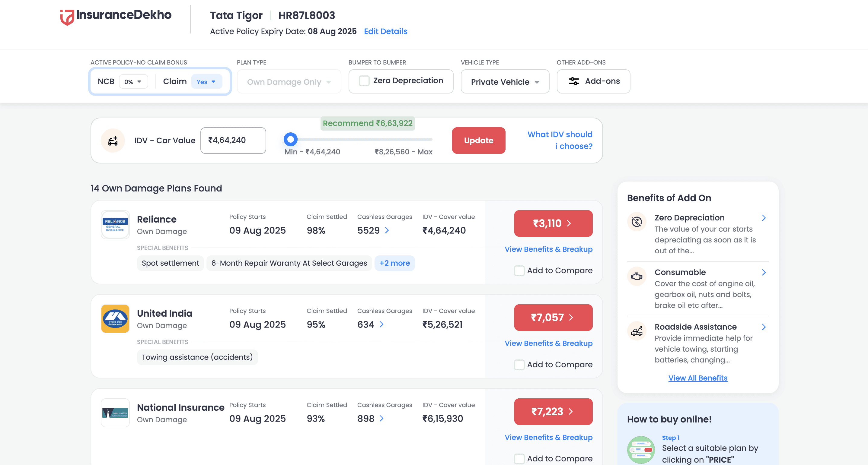Click the InsuranceDekho shield logo
Viewport: 868px width, 465px height.
pos(67,17)
